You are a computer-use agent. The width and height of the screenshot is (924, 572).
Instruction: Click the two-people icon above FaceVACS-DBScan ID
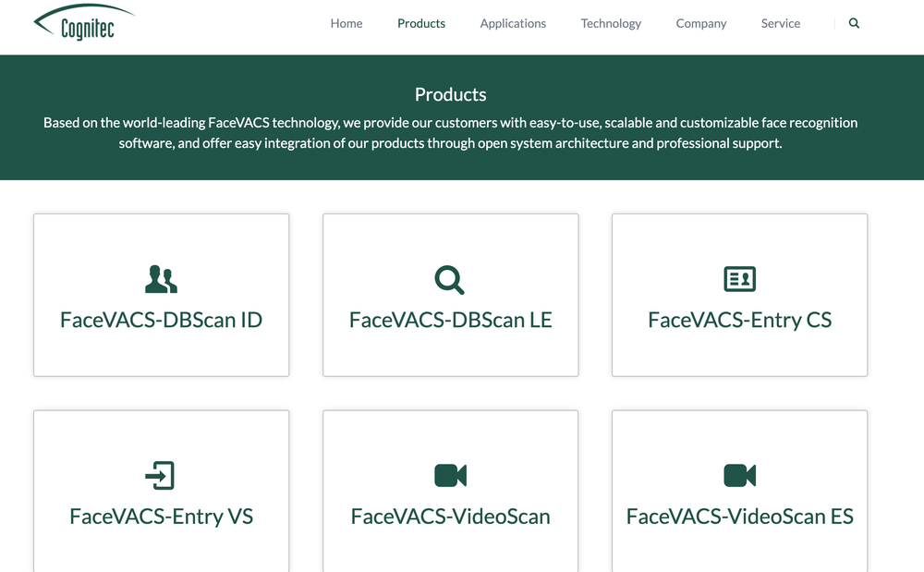(161, 279)
